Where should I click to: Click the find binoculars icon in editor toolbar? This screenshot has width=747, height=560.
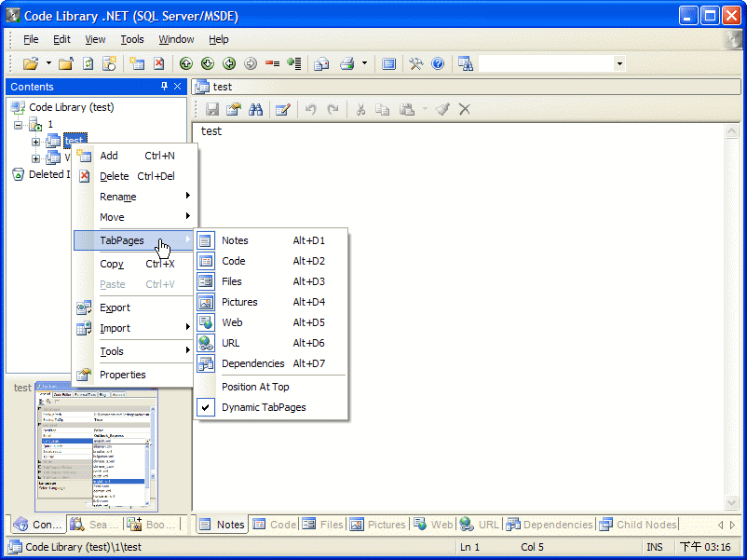click(x=256, y=109)
